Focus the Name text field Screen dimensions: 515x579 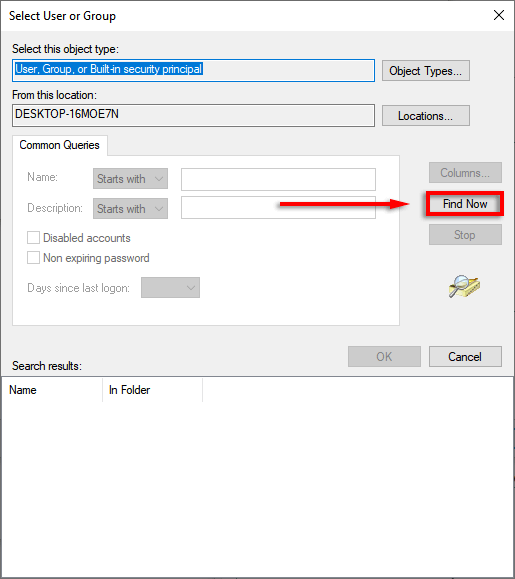click(278, 179)
